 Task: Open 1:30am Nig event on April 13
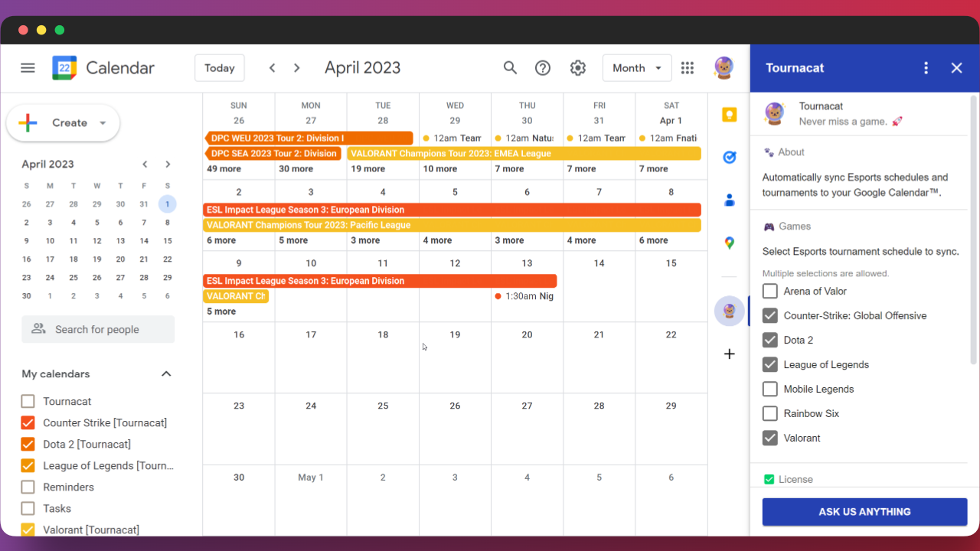(524, 296)
